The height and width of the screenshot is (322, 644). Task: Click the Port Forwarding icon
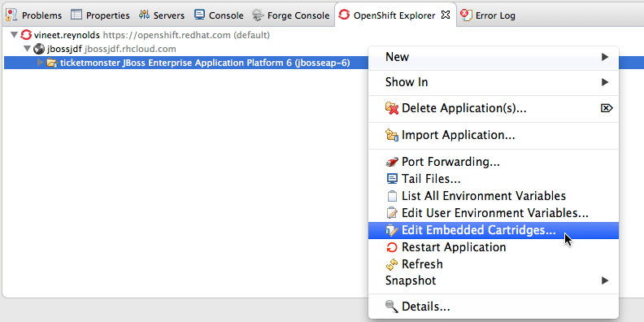(392, 162)
